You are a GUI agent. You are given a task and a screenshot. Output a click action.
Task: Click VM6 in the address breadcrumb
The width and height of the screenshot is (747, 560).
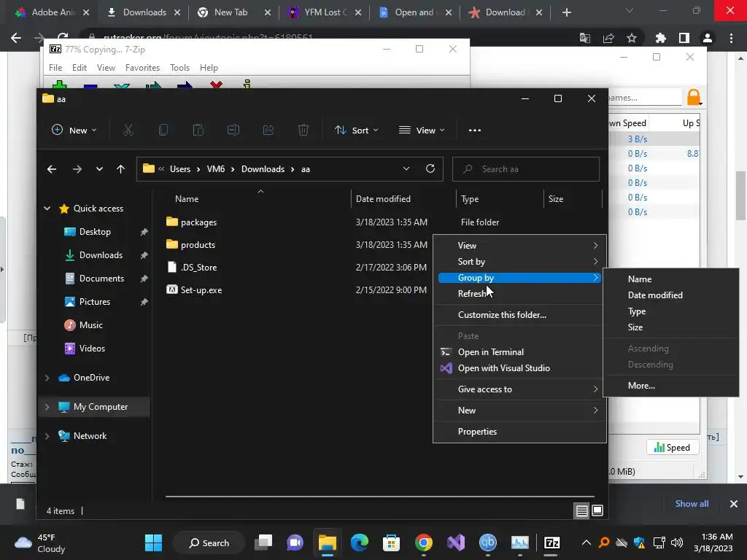(216, 169)
